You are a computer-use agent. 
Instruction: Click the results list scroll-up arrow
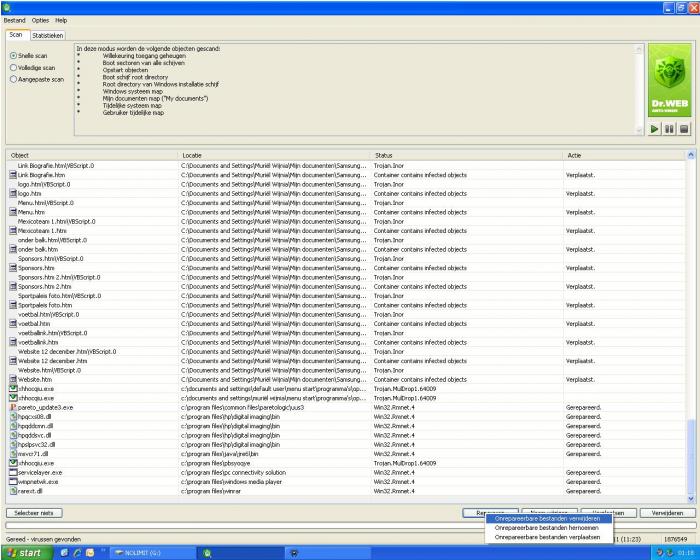[691, 155]
